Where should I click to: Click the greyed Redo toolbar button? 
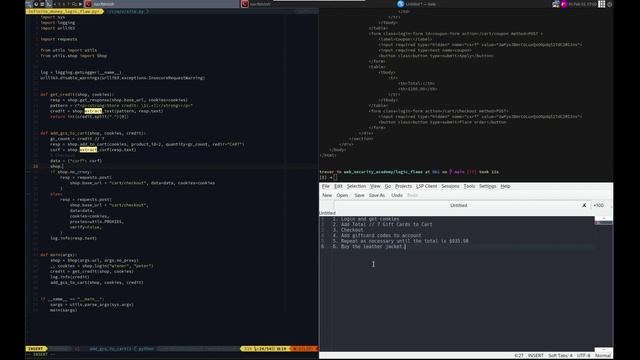tap(412, 196)
